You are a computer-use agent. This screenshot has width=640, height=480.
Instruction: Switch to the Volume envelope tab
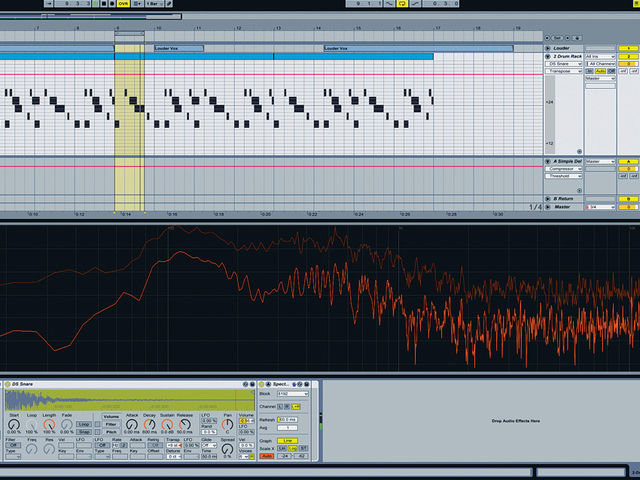pyautogui.click(x=111, y=417)
